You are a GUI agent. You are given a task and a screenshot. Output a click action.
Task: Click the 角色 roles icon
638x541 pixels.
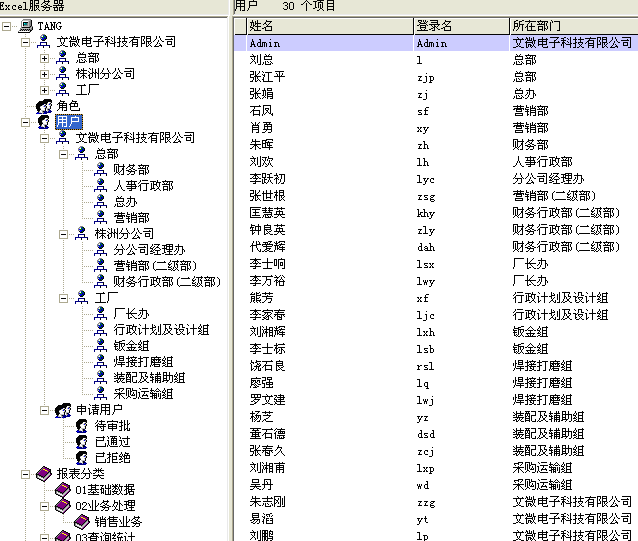pos(44,106)
